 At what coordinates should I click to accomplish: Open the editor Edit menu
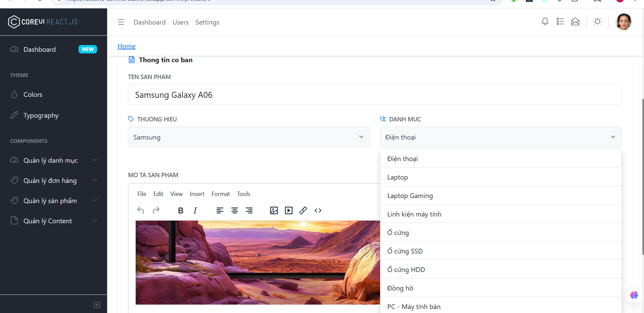pyautogui.click(x=158, y=194)
